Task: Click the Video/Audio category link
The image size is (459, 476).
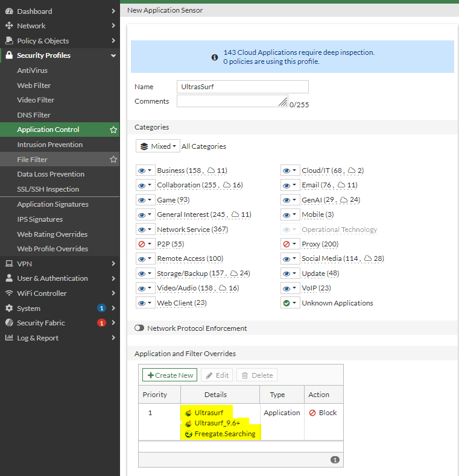Action: [198, 288]
